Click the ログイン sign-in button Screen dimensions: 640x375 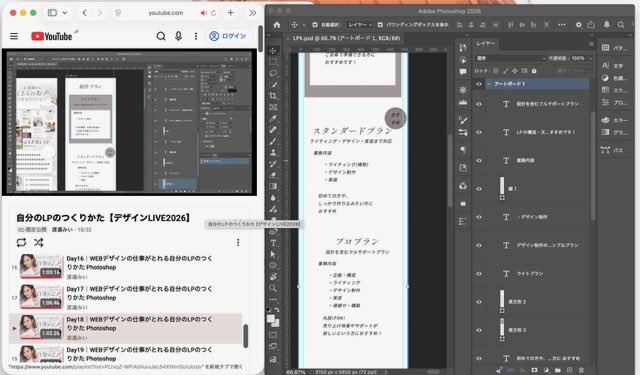coord(228,36)
